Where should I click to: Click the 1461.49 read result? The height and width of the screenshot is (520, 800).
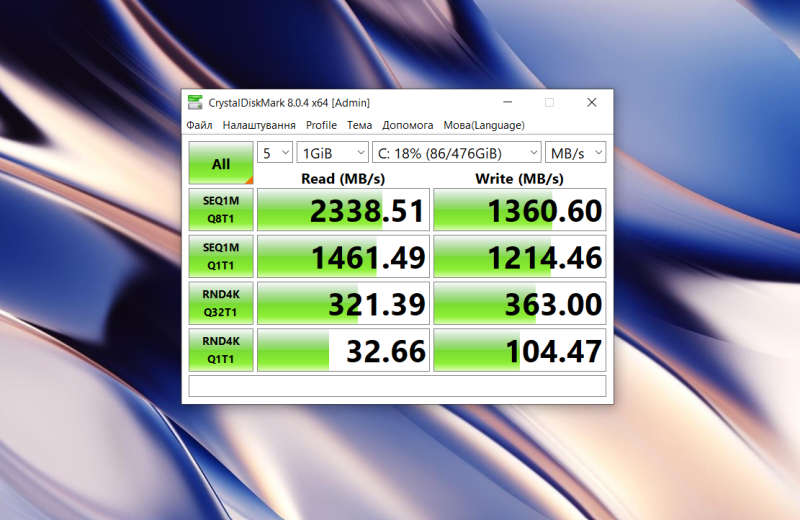[343, 256]
